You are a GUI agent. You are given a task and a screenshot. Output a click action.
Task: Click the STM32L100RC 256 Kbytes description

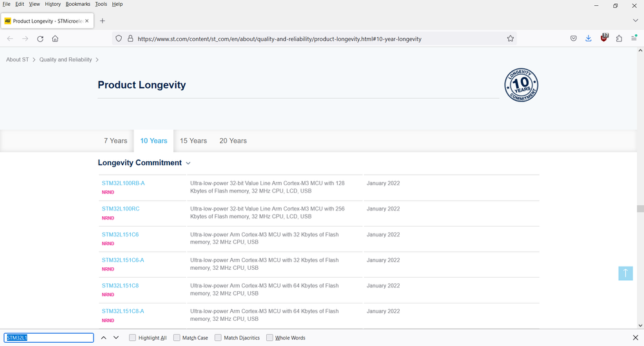pos(268,212)
